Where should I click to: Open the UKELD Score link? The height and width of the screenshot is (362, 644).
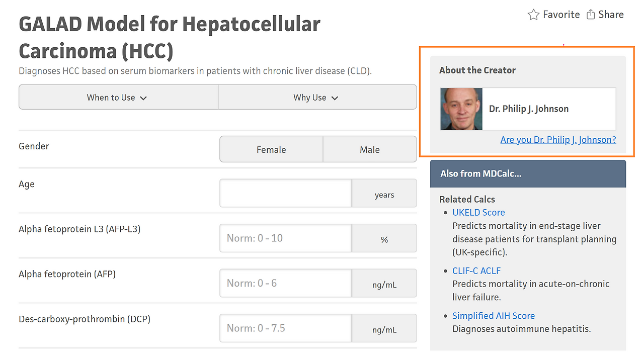tap(478, 213)
